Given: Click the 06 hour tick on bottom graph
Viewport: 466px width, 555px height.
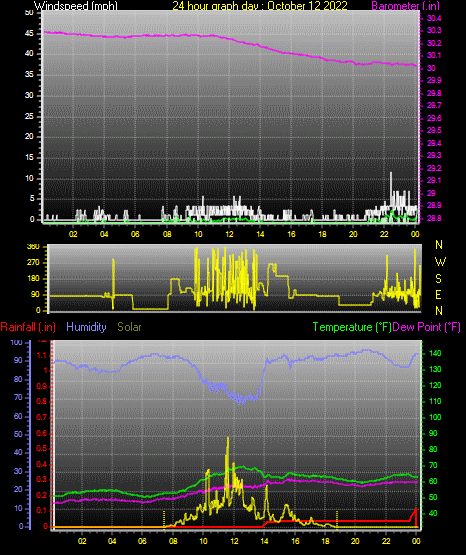Looking at the screenshot, I should pos(142,541).
